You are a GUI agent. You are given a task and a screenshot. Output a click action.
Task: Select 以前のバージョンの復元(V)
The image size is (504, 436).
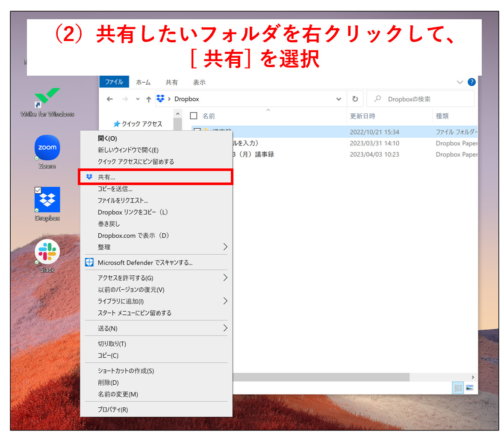tap(156, 289)
